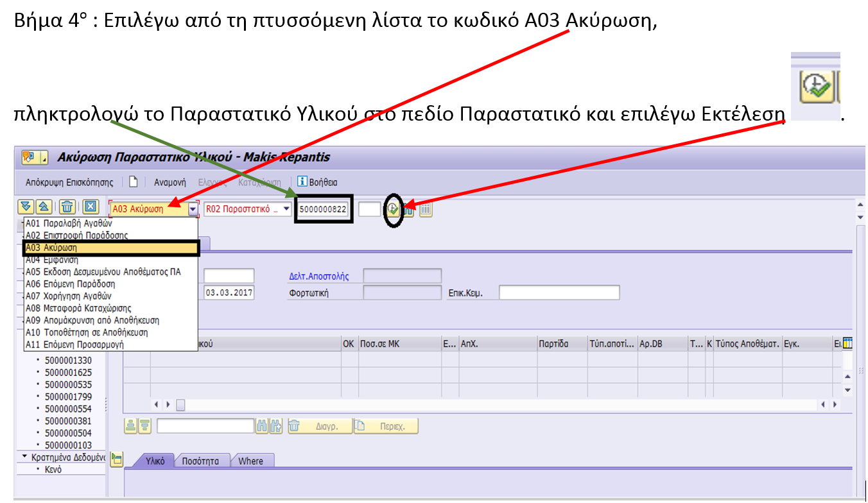Select A01 Παραλαβή Αγαθών from list
868x503 pixels.
tap(109, 224)
